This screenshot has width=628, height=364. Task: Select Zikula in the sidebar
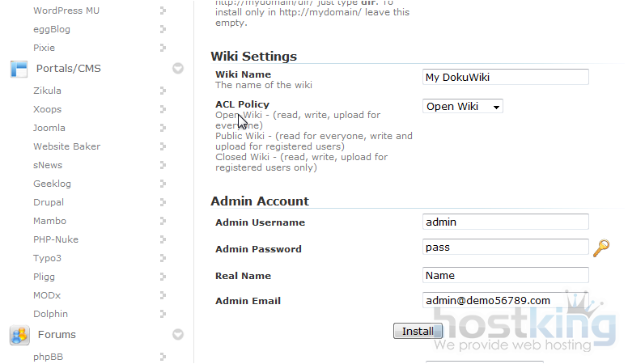[47, 91]
